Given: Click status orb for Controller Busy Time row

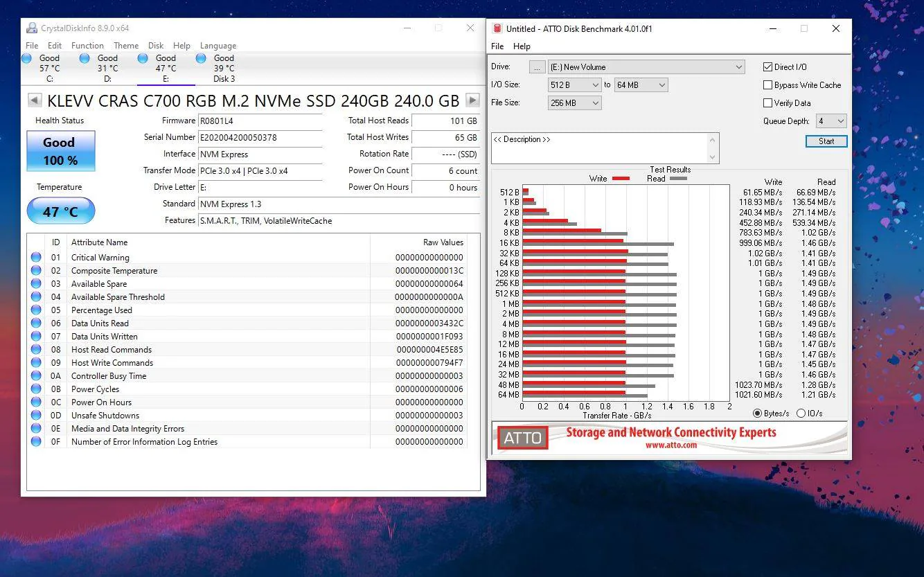Looking at the screenshot, I should pyautogui.click(x=36, y=376).
